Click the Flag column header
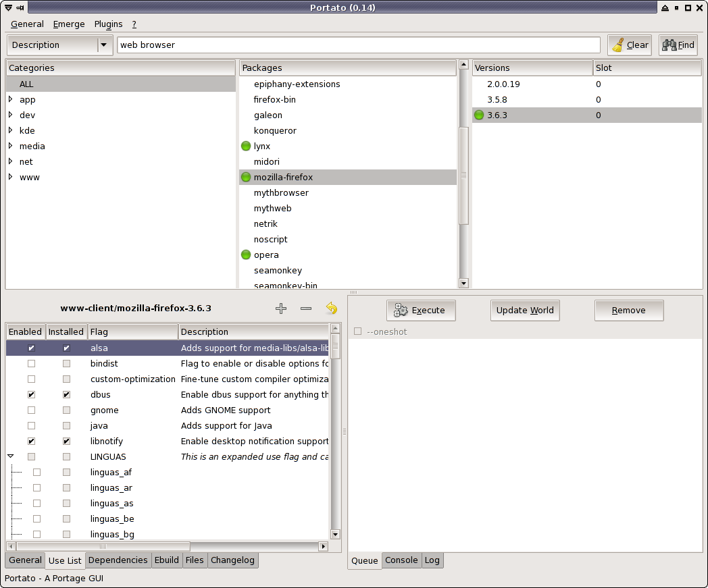The height and width of the screenshot is (588, 708). click(133, 331)
